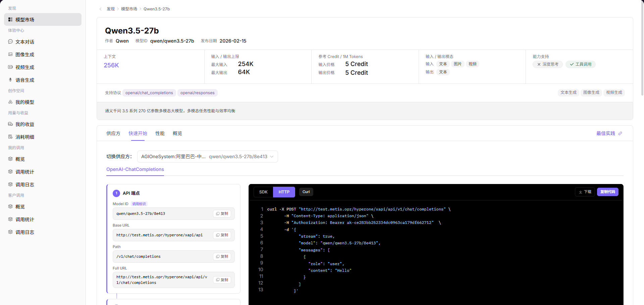Open 概览 icon under 我的调用
This screenshot has height=305, width=644.
(10, 159)
